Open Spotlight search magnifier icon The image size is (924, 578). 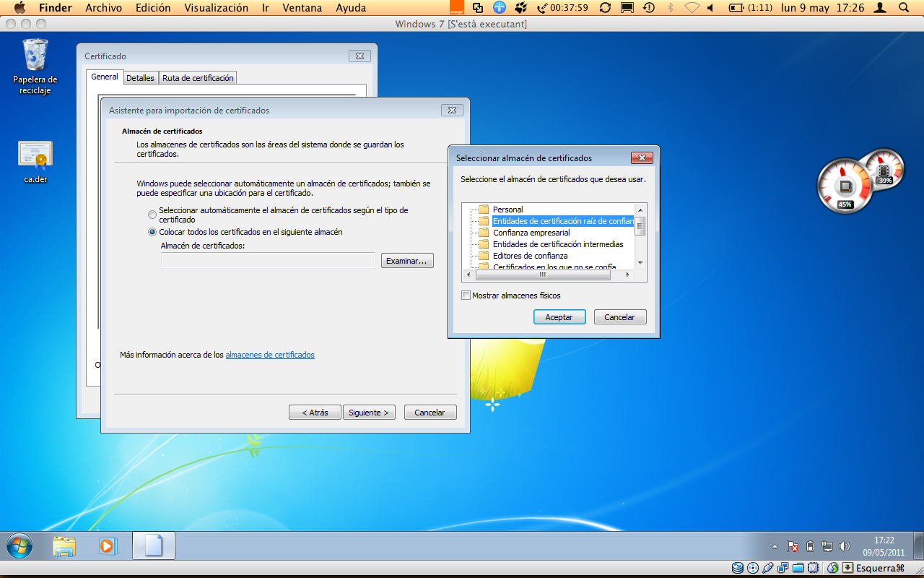point(903,8)
